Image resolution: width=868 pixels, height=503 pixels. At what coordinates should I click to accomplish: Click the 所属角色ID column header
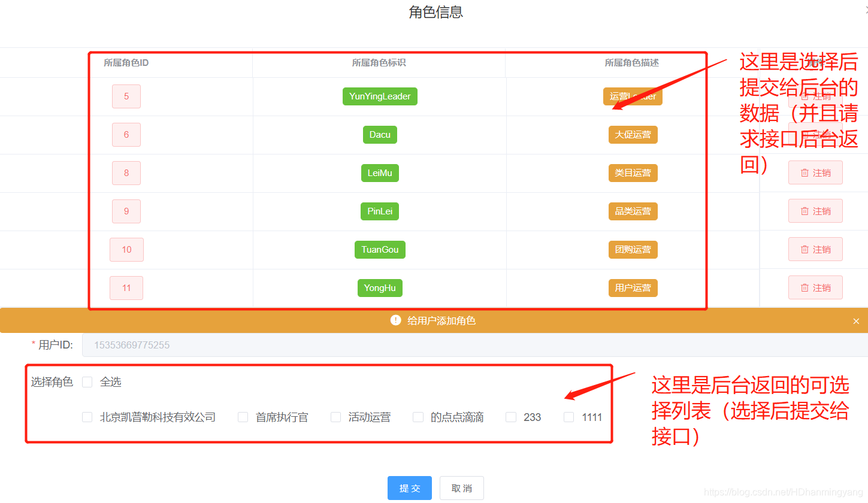126,63
